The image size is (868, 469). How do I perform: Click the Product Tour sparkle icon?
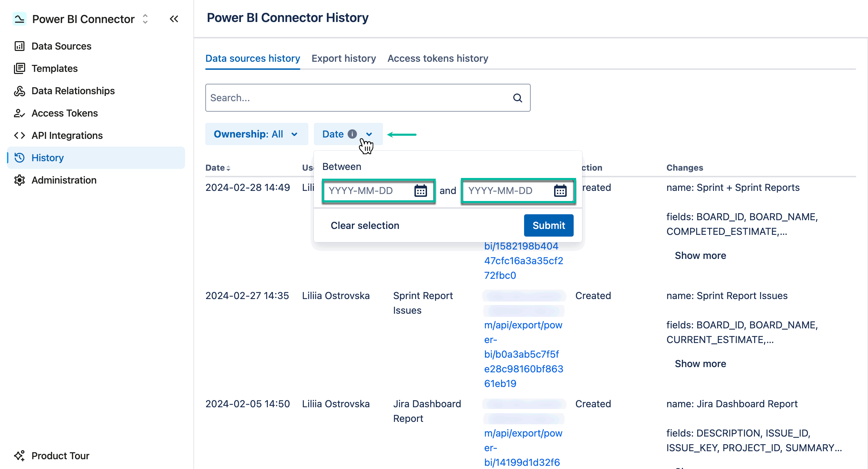tap(19, 455)
